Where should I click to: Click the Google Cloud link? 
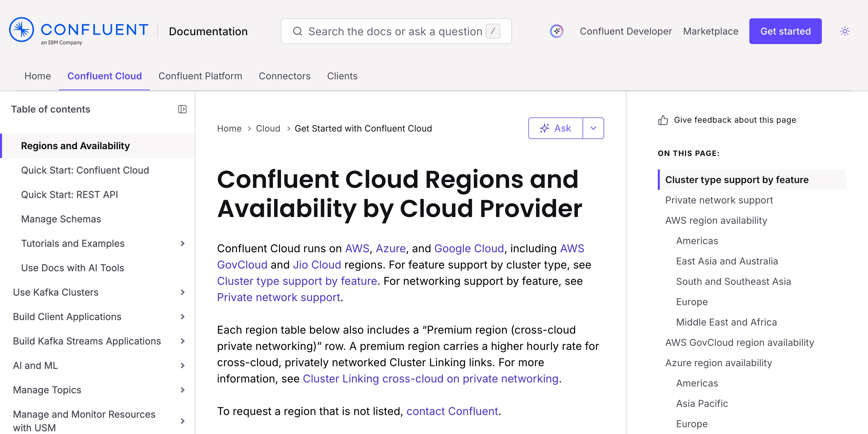[x=469, y=249]
